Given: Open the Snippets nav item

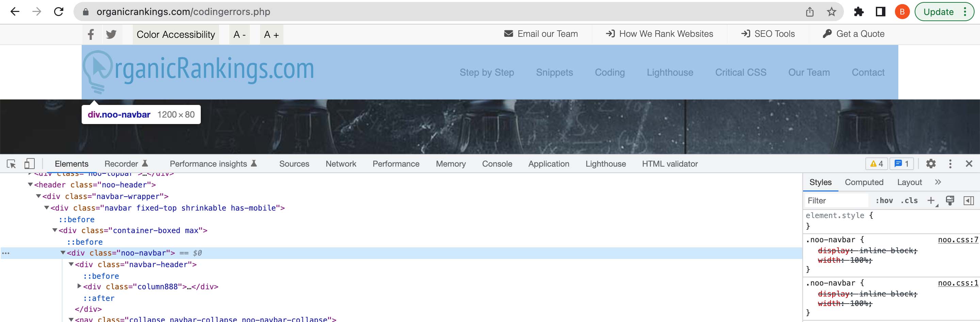Looking at the screenshot, I should pyautogui.click(x=554, y=72).
